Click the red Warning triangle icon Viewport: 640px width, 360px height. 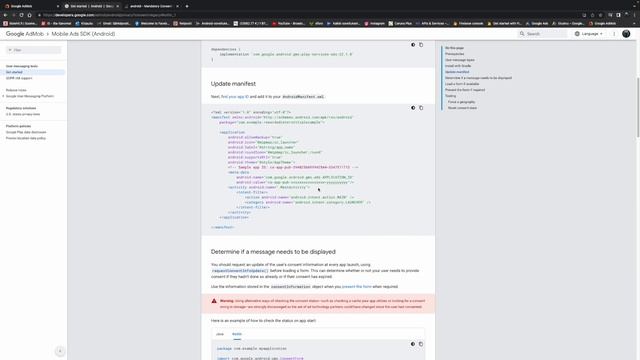[x=214, y=301]
